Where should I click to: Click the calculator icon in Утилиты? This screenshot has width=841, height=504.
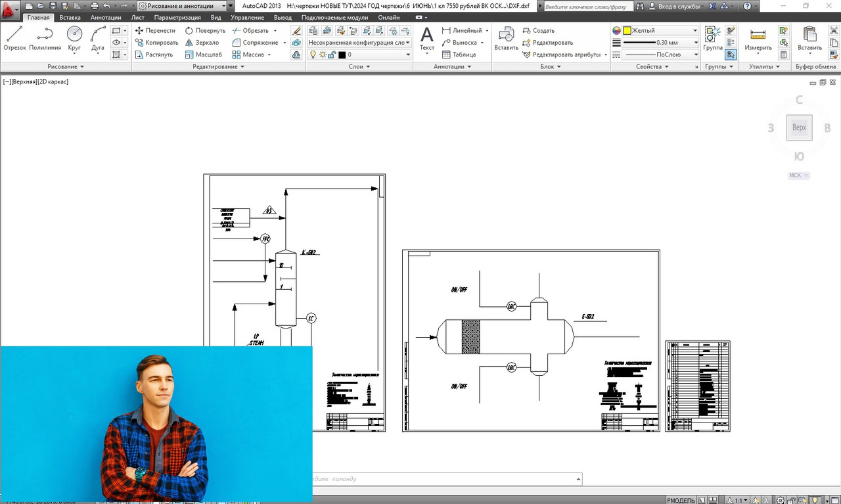[x=783, y=55]
